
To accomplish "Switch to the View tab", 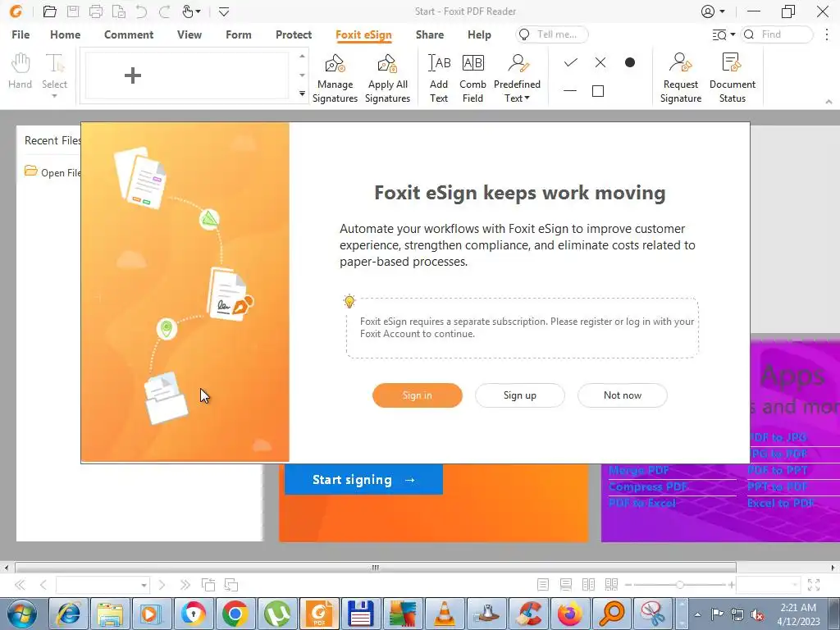I will tap(189, 34).
